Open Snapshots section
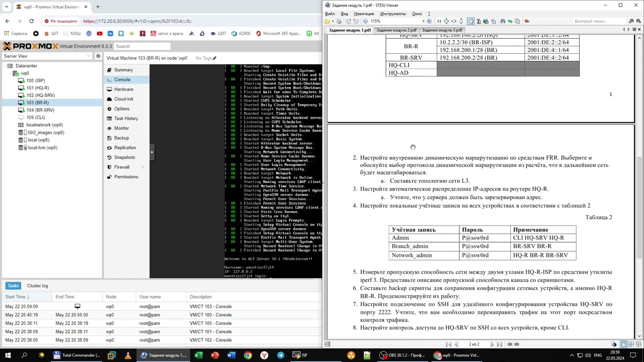The height and width of the screenshot is (362, 644). (x=127, y=157)
